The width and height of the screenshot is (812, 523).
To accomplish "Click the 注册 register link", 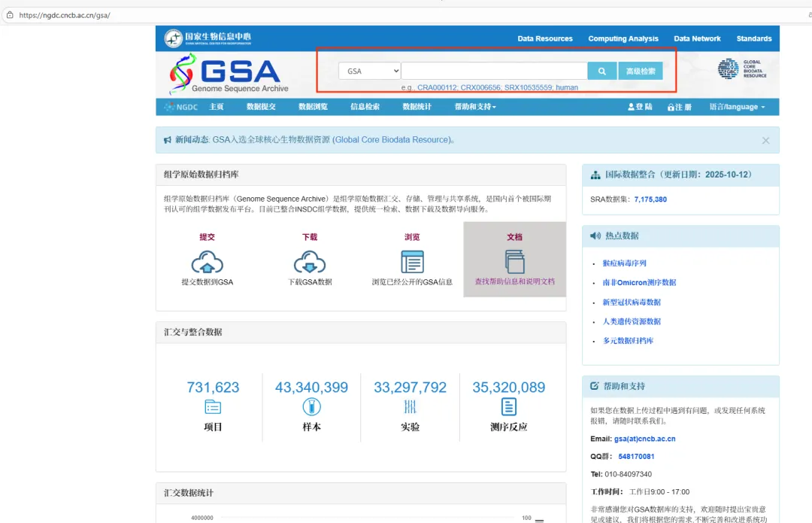I will point(680,107).
